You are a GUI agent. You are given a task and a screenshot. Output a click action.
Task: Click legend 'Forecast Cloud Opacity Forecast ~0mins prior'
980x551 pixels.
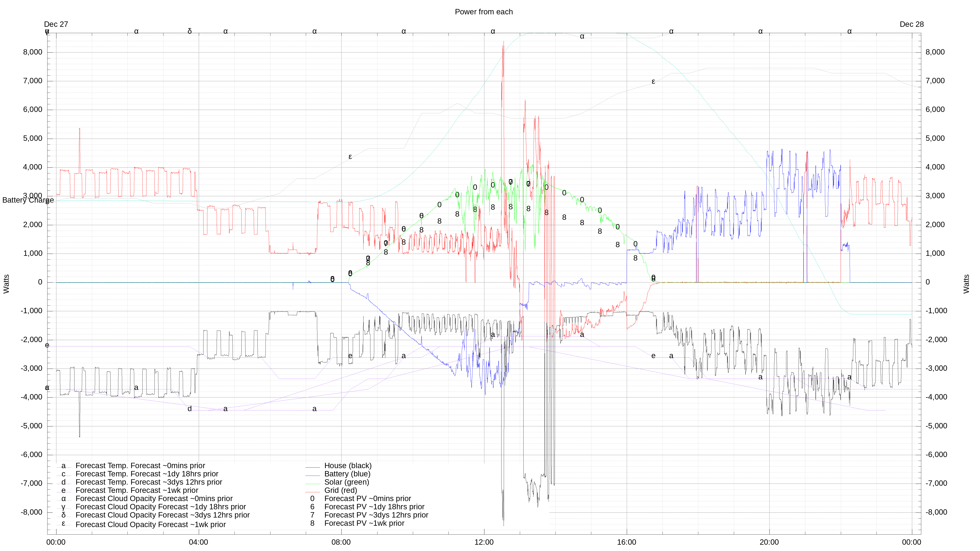(154, 499)
